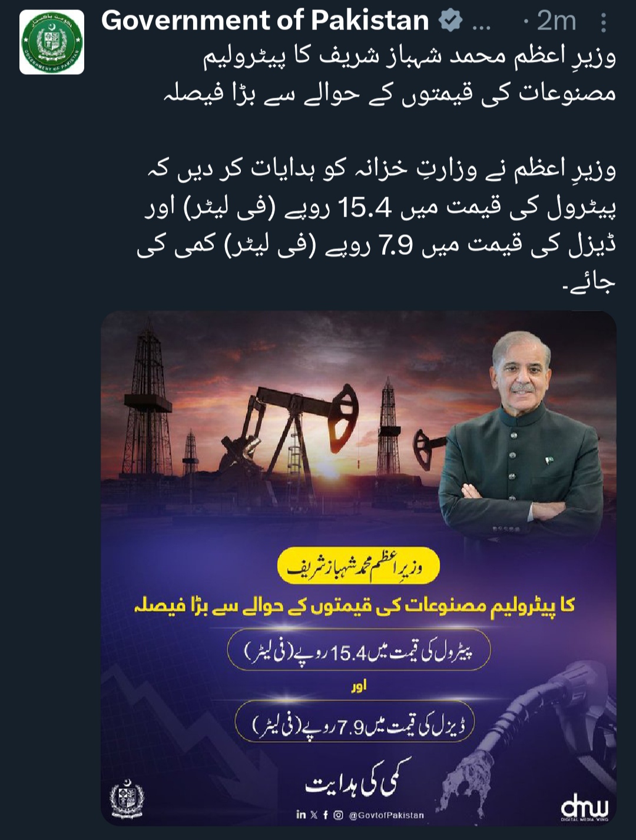Click the yellow name label in the graphic
This screenshot has width=636, height=840.
coord(359,566)
